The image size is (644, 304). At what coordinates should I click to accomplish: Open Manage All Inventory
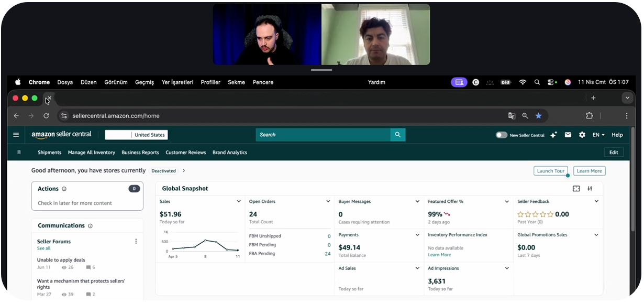click(x=92, y=153)
